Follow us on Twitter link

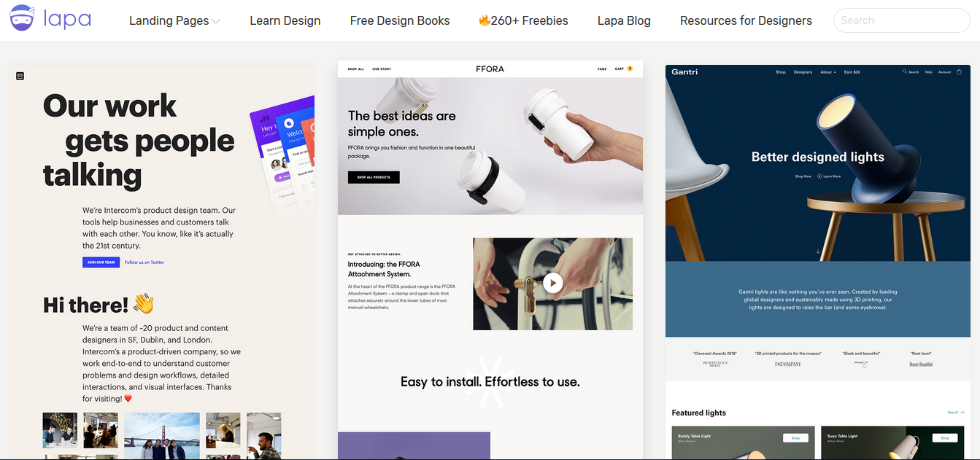click(x=144, y=262)
